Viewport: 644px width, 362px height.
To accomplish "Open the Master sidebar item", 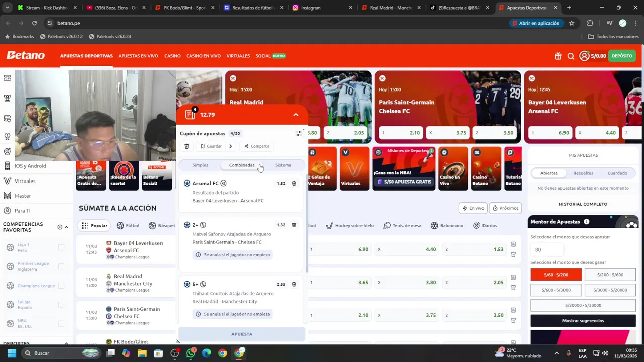I will click(x=23, y=196).
